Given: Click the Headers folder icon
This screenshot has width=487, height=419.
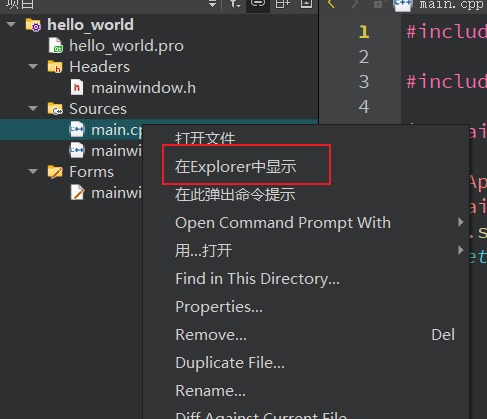Looking at the screenshot, I should coord(55,67).
